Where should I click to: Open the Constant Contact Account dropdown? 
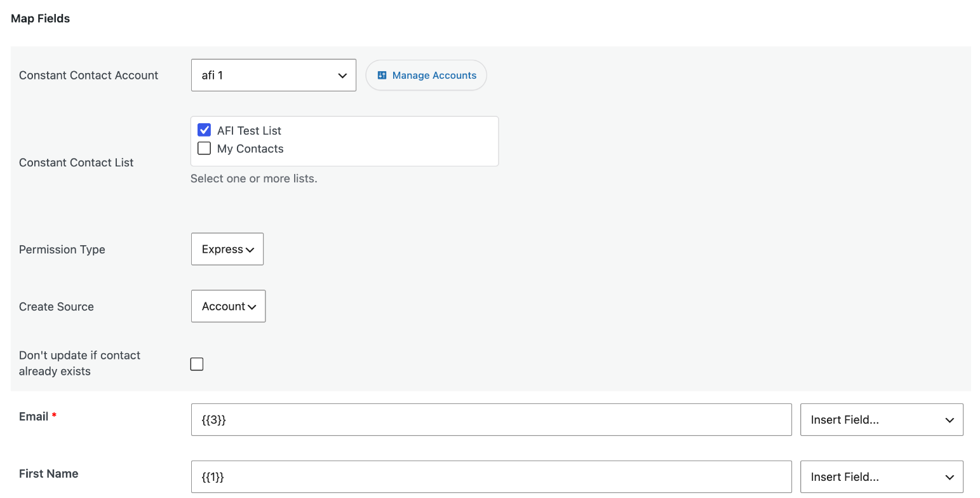tap(273, 75)
